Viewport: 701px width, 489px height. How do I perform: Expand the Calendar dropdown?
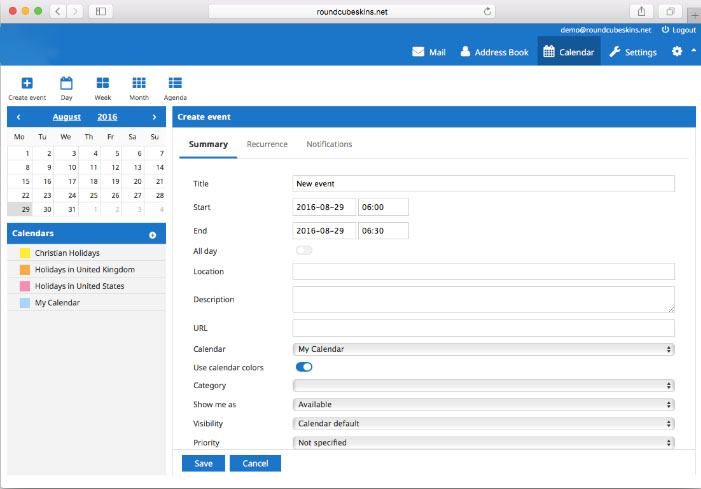point(483,349)
